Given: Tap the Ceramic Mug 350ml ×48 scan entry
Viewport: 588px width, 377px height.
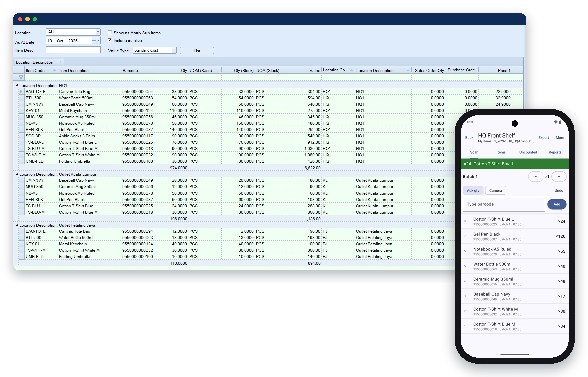Looking at the screenshot, I should [x=514, y=281].
